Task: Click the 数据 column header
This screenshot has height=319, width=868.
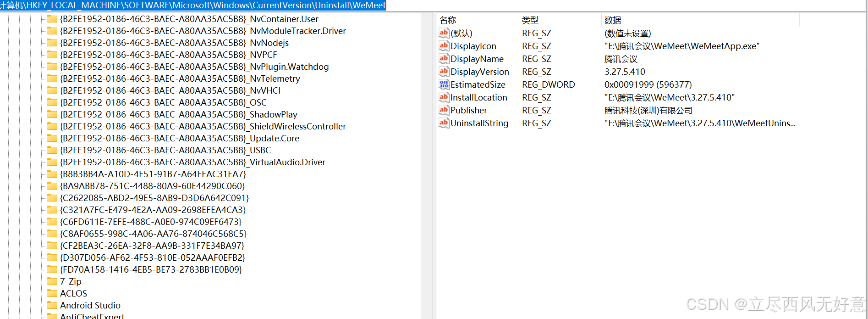Action: point(700,20)
